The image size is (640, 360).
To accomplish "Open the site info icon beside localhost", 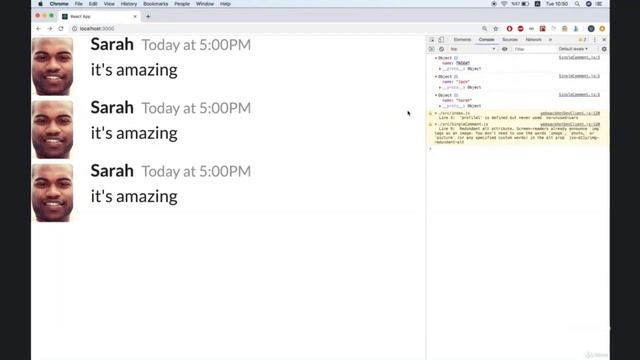I will [74, 29].
